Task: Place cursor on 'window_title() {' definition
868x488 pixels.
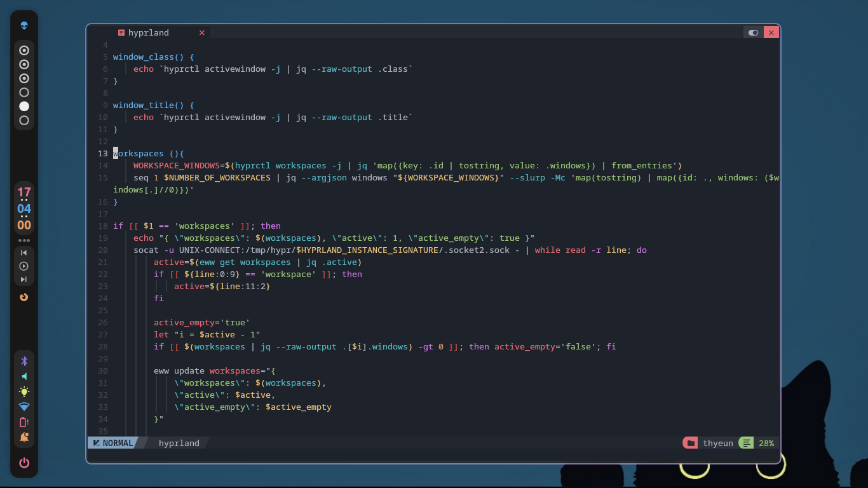Action: pos(154,105)
